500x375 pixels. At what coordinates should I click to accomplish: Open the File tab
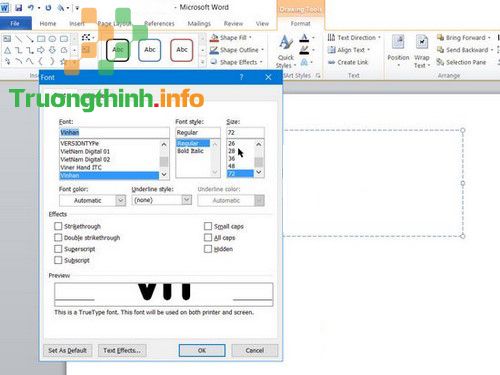point(15,24)
